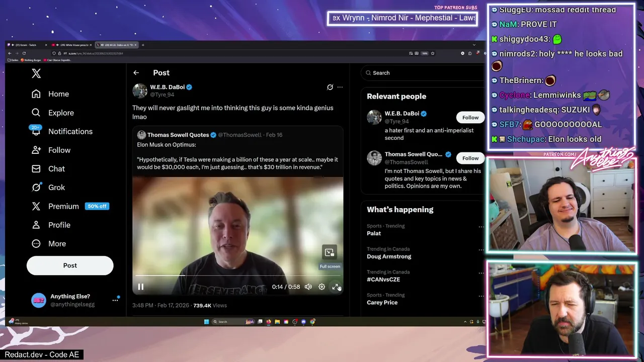Click the video progress bar
Image resolution: width=644 pixels, height=362 pixels.
pos(237,276)
